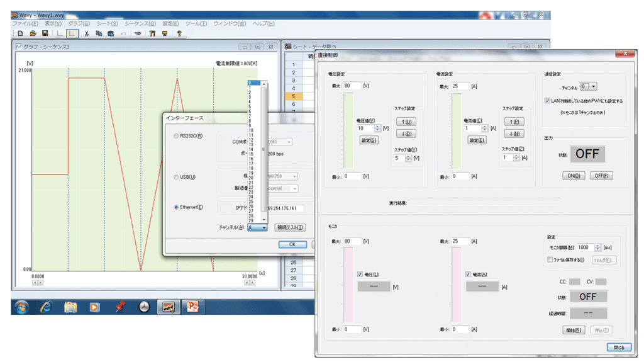Open PowerPoint from the taskbar

click(192, 307)
